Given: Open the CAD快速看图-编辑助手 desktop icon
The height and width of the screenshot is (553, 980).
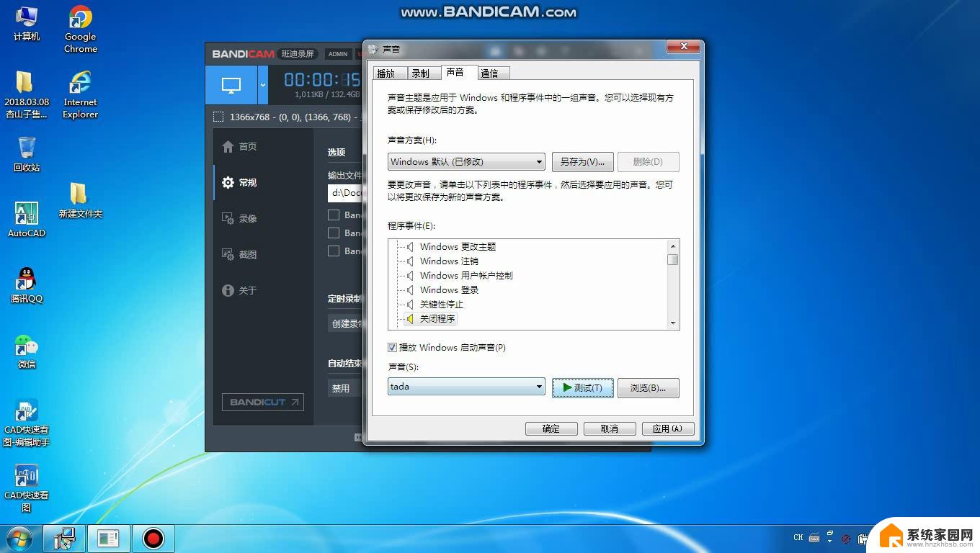Looking at the screenshot, I should click(x=27, y=423).
